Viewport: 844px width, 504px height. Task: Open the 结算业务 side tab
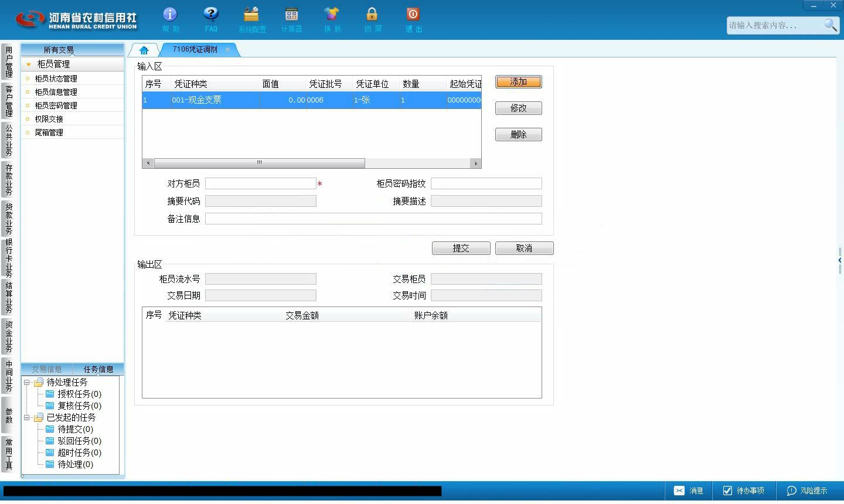[x=8, y=298]
